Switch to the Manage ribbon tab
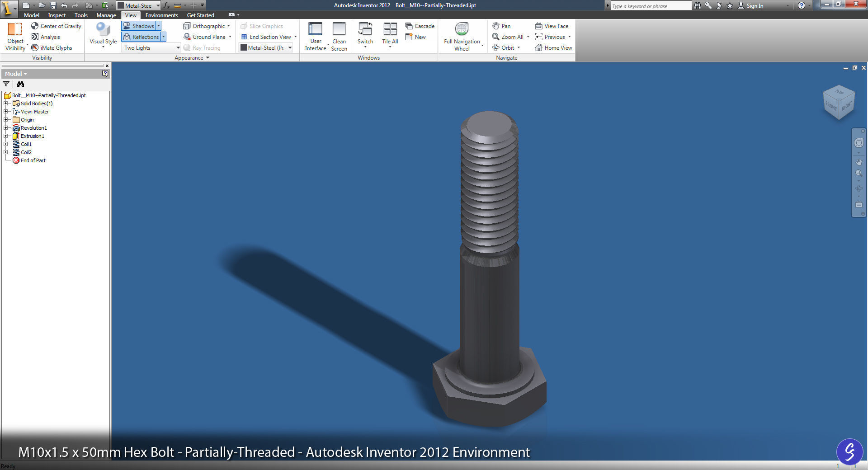The width and height of the screenshot is (868, 470). (106, 15)
